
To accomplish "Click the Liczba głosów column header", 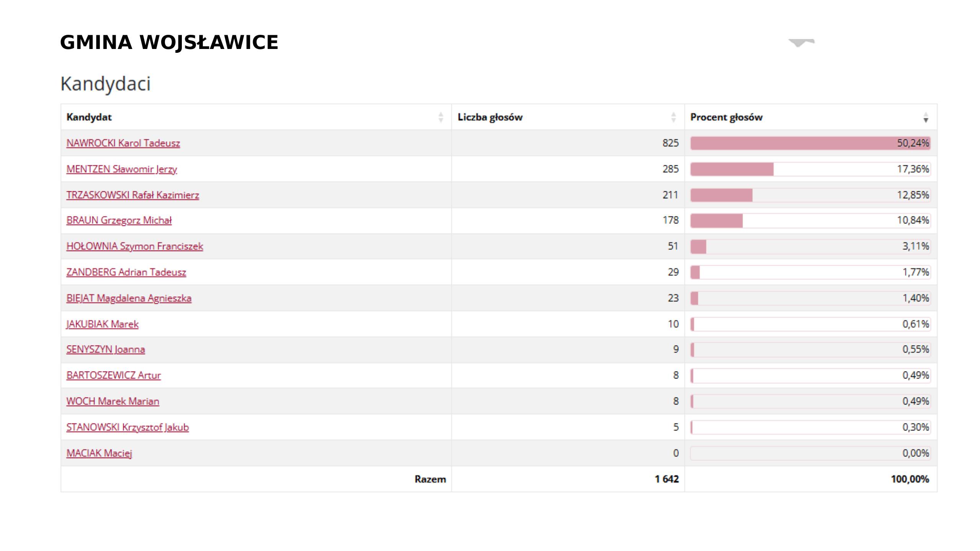I will point(490,117).
